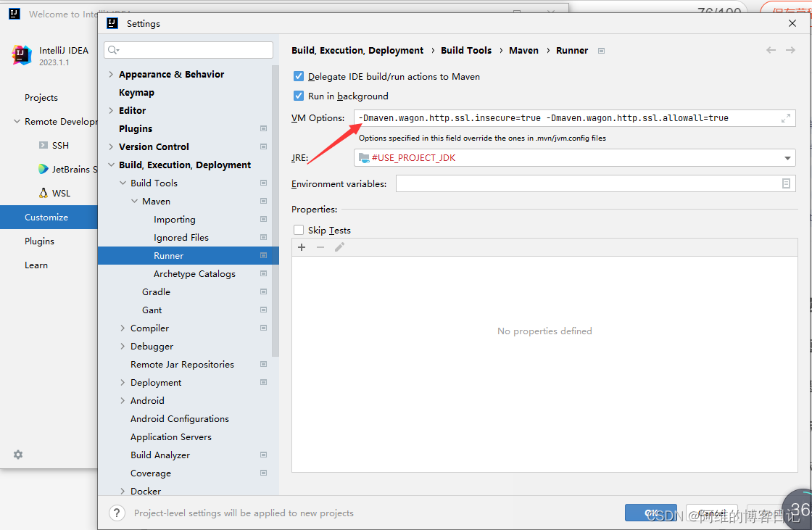Click Build, Execution, Deployment breadcrumb
Screen dimensions: 812x530
point(357,50)
